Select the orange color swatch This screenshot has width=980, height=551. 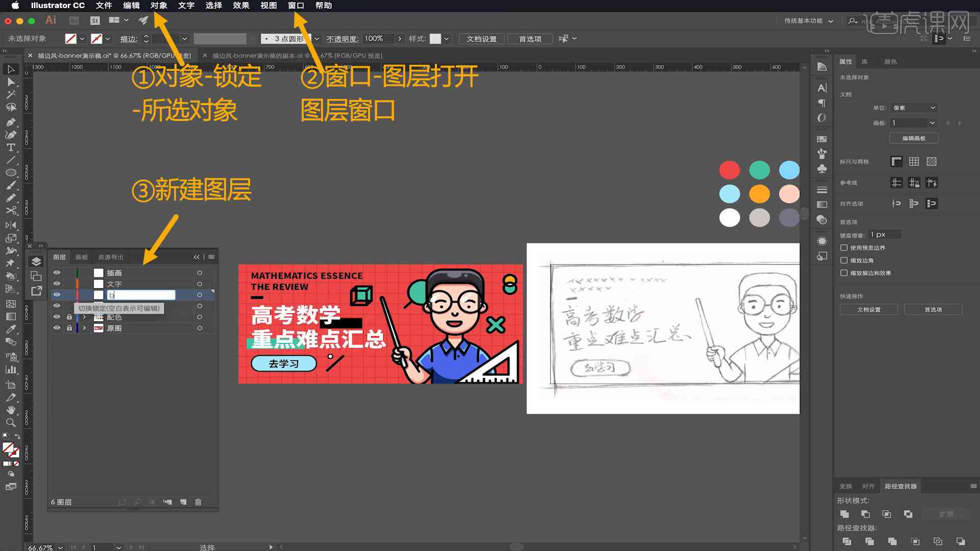click(759, 194)
